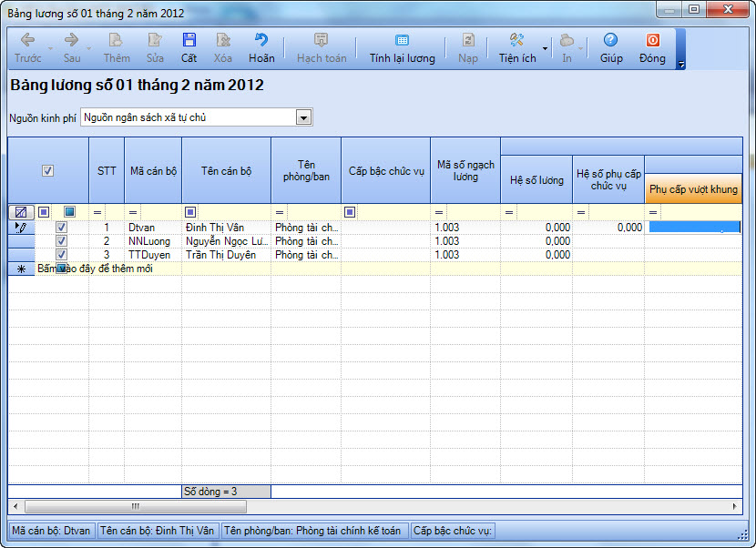The width and height of the screenshot is (756, 548).
Task: Click the In print icon
Action: [567, 40]
